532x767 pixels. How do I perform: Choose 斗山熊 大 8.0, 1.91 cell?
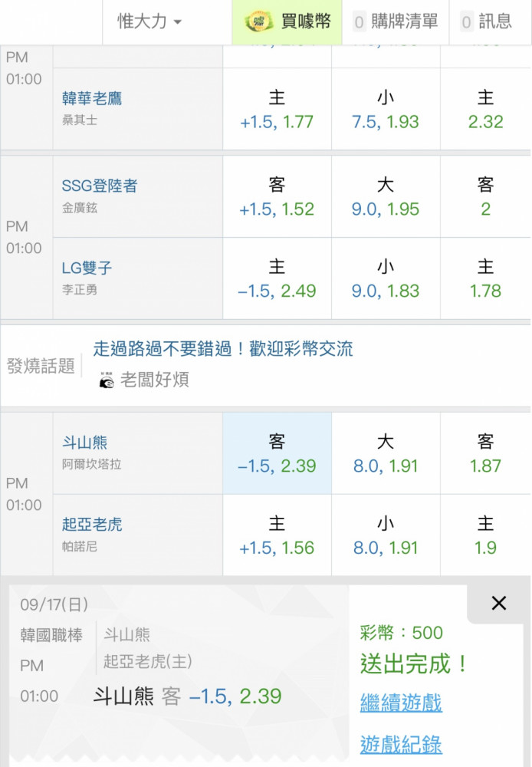[386, 454]
